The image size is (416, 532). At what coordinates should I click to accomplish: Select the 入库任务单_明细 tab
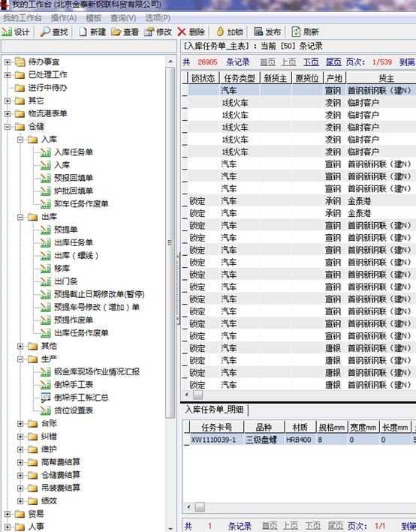tap(214, 410)
